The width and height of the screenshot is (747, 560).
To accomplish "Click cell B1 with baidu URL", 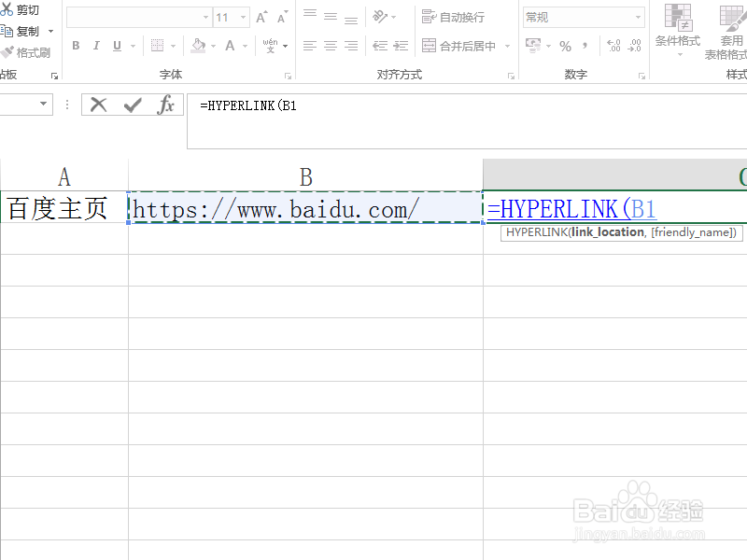I will [x=306, y=208].
